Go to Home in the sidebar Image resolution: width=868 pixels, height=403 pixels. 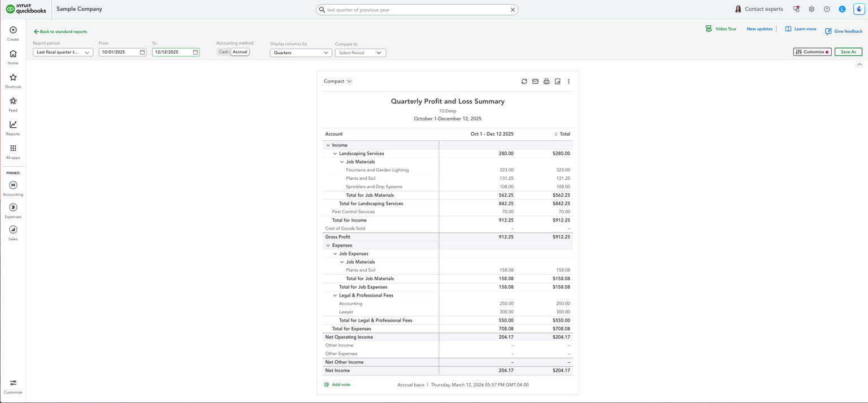tap(13, 57)
